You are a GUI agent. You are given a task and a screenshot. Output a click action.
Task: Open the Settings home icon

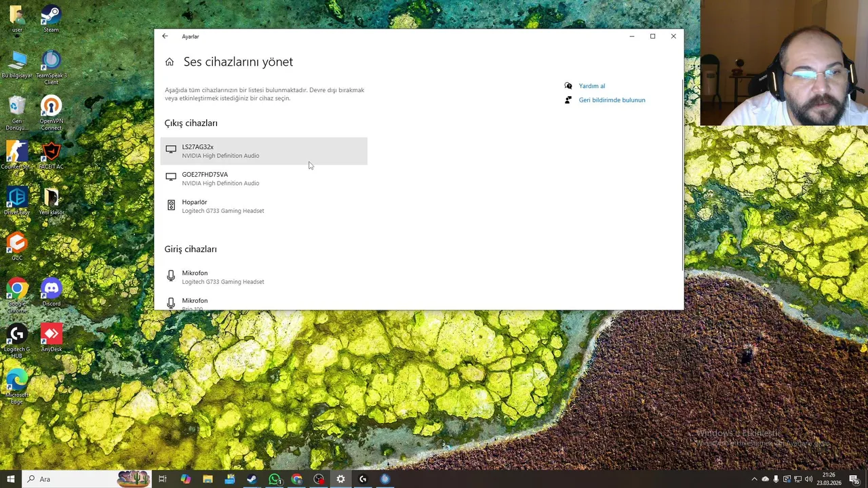coord(170,62)
